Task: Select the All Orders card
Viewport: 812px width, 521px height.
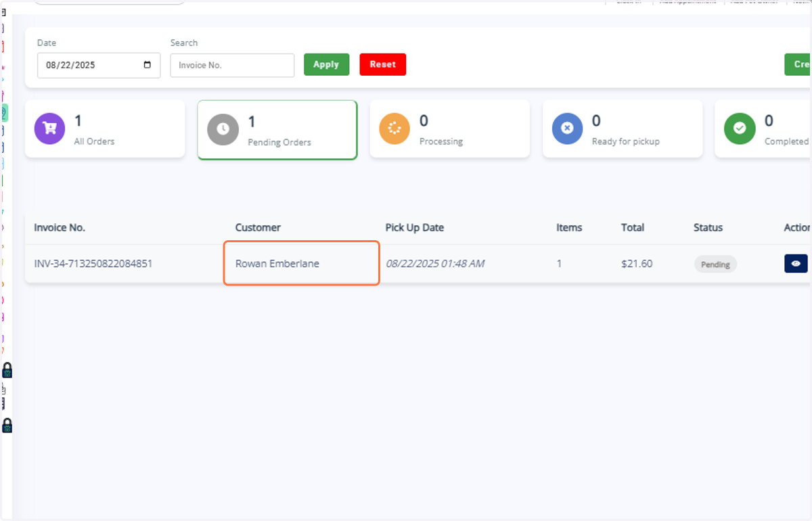Action: click(105, 129)
